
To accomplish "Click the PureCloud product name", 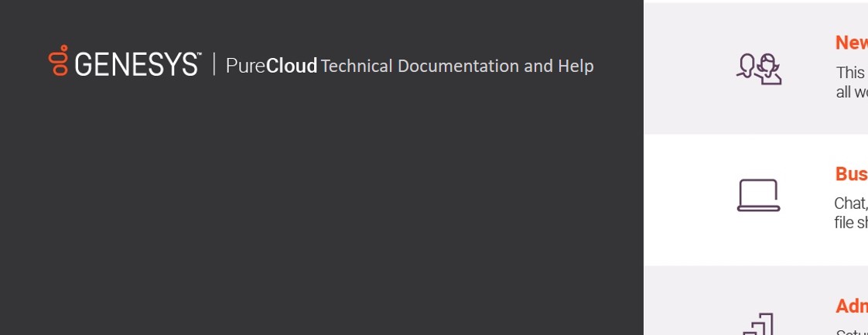I will coord(272,66).
